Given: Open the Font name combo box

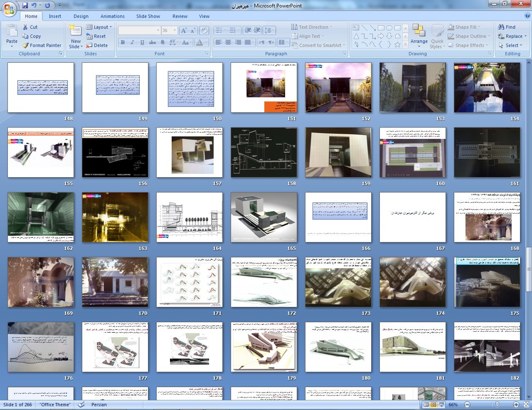Looking at the screenshot, I should coord(139,30).
